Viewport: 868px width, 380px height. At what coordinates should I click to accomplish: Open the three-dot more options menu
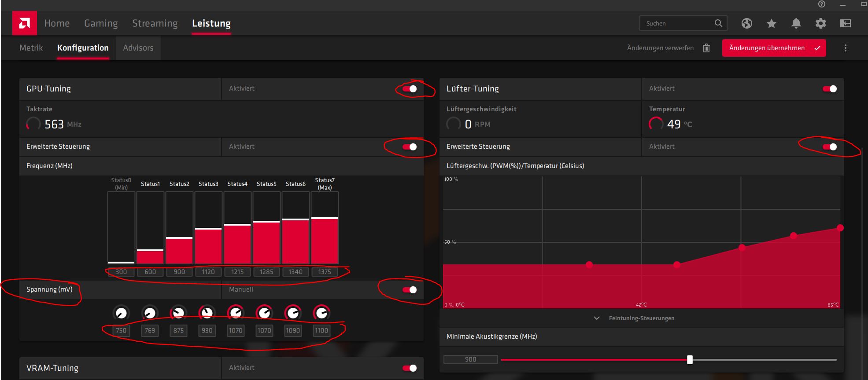point(846,48)
